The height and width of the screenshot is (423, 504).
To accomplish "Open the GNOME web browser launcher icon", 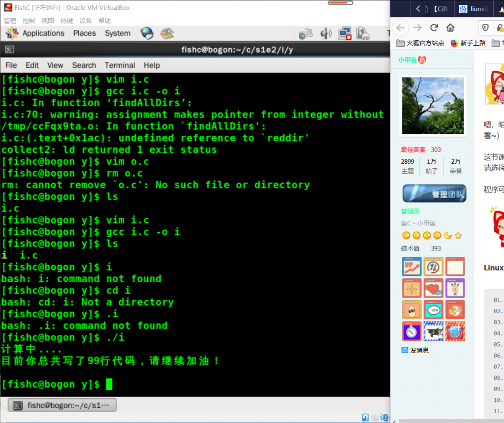I will (147, 33).
